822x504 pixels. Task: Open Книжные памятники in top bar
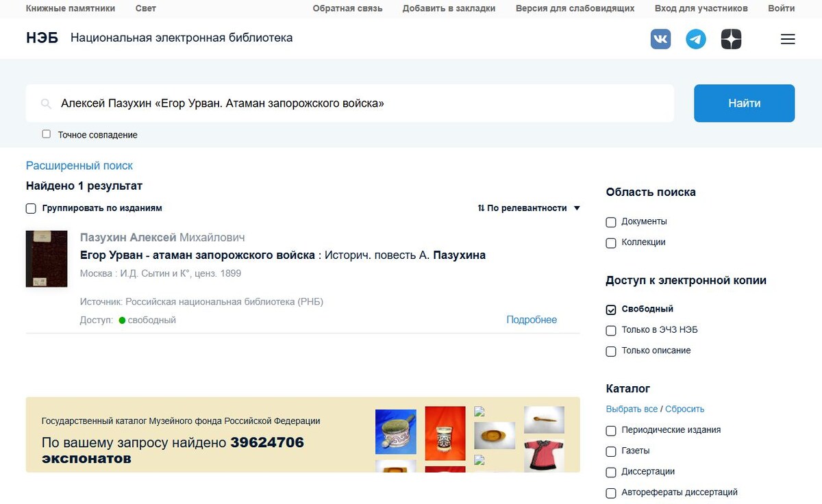[71, 8]
